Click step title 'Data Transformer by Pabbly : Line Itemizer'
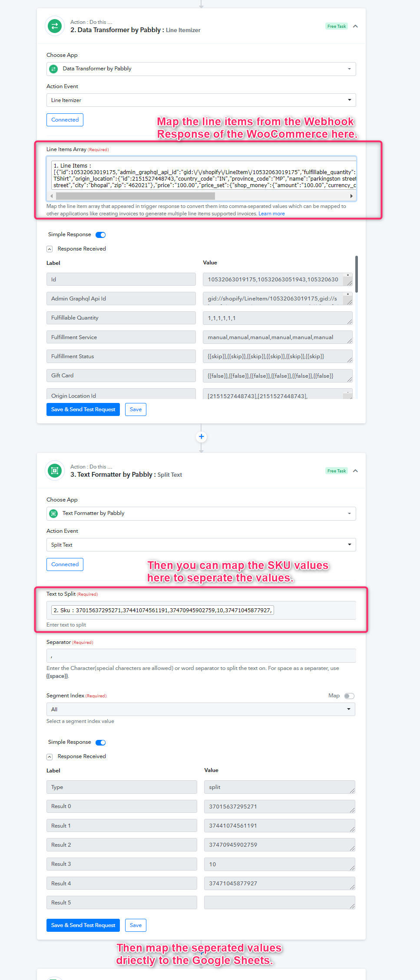The width and height of the screenshot is (420, 980). coord(136,30)
